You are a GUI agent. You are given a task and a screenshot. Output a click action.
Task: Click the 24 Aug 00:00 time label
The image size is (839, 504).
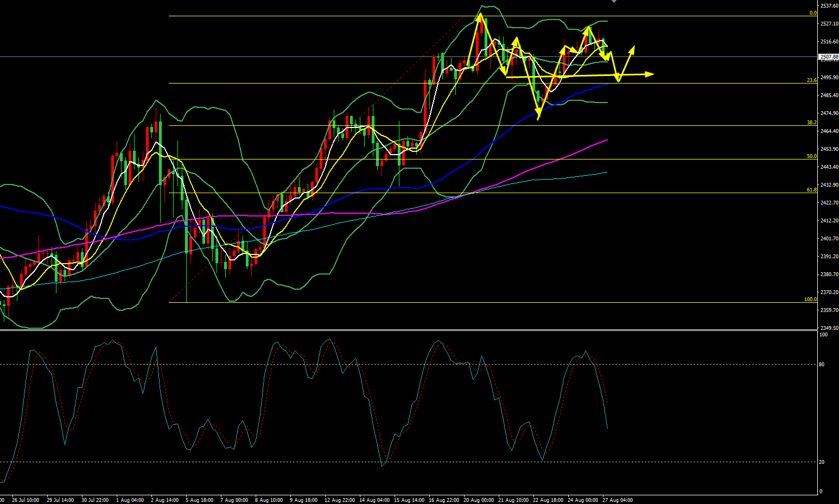[x=583, y=500]
